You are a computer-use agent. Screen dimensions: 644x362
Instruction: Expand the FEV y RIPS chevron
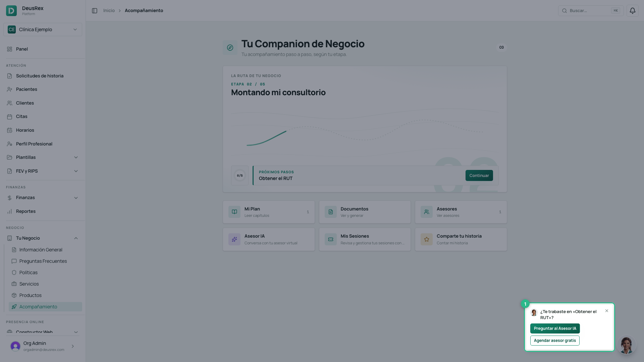pos(76,171)
